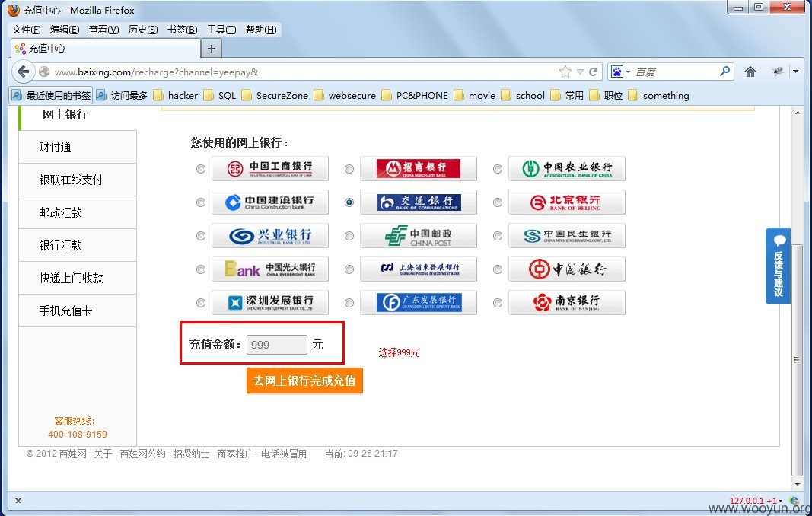Open the 书签 menu
This screenshot has height=516, width=812.
[x=183, y=30]
